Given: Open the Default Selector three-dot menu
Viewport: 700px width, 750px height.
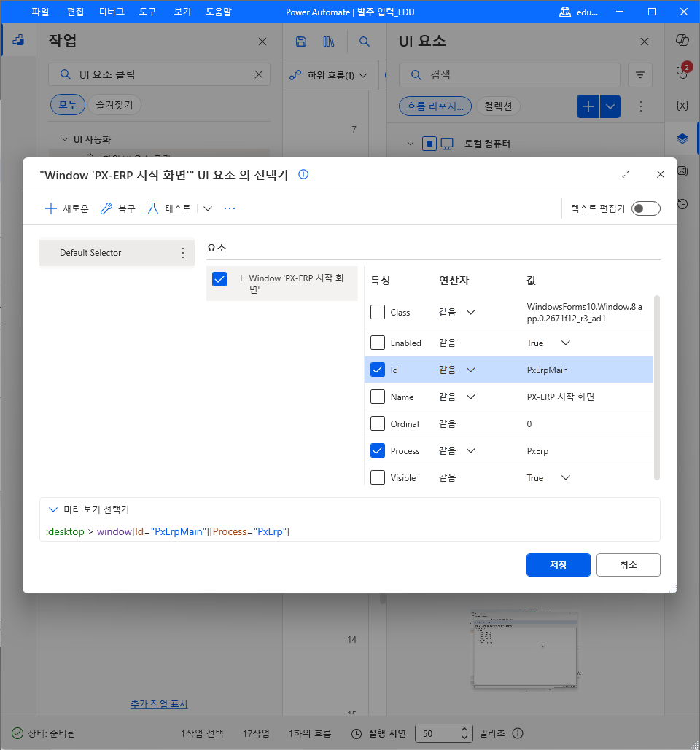Looking at the screenshot, I should [183, 253].
